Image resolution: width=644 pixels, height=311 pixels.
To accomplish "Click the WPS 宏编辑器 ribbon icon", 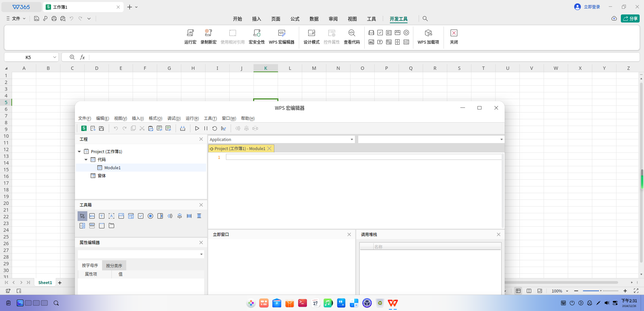I will [x=282, y=37].
